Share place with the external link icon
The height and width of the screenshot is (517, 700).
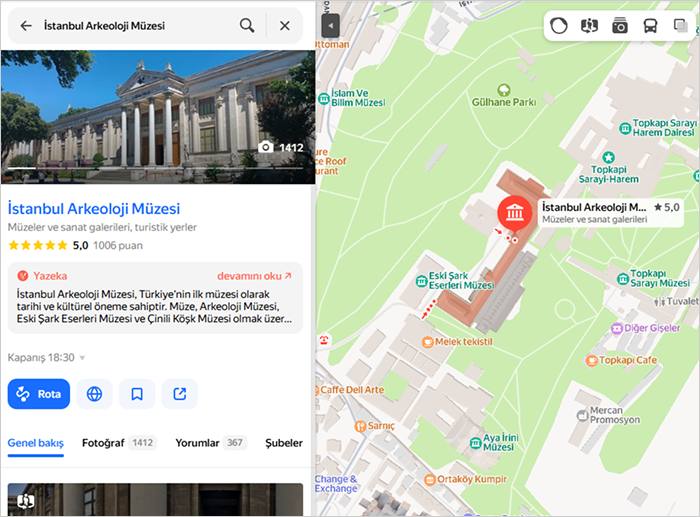click(x=179, y=394)
